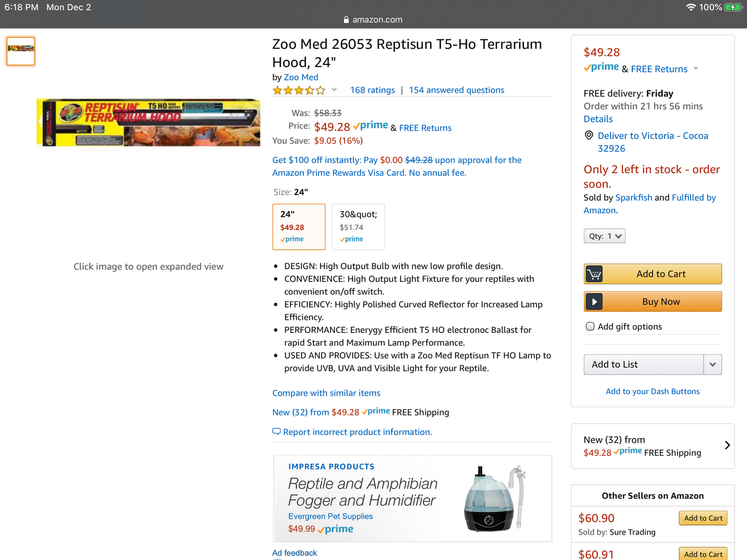This screenshot has height=560, width=747.
Task: Choose the 30" size option at $51.74
Action: pos(358,227)
